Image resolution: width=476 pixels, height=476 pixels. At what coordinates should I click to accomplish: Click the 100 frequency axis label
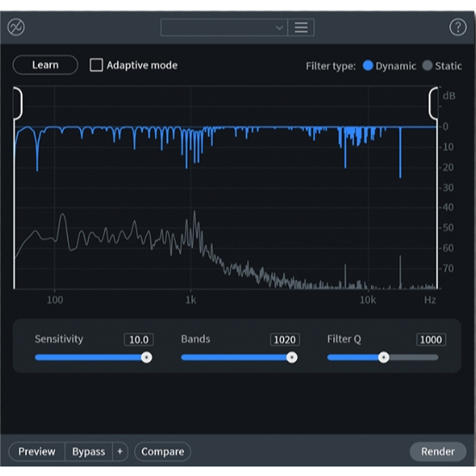[x=55, y=300]
